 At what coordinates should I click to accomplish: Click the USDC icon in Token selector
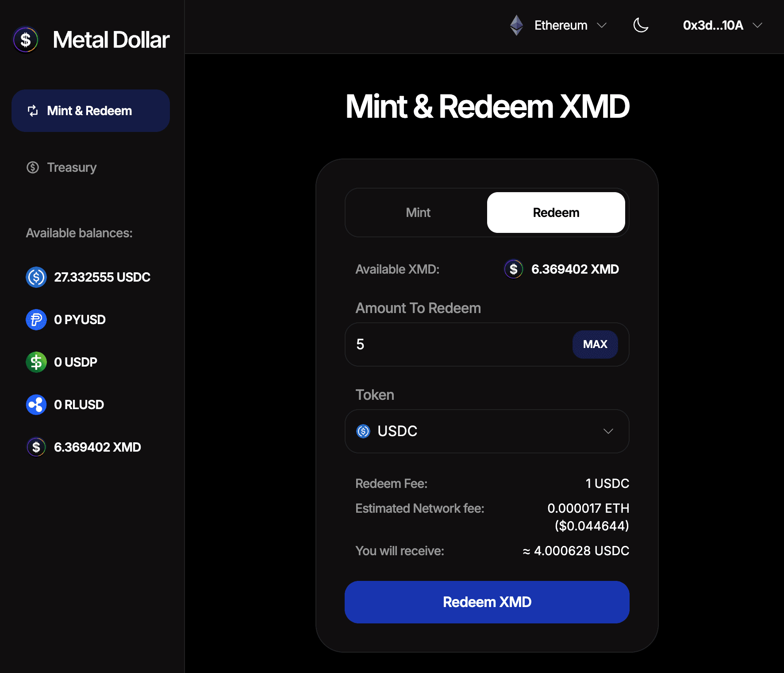363,431
